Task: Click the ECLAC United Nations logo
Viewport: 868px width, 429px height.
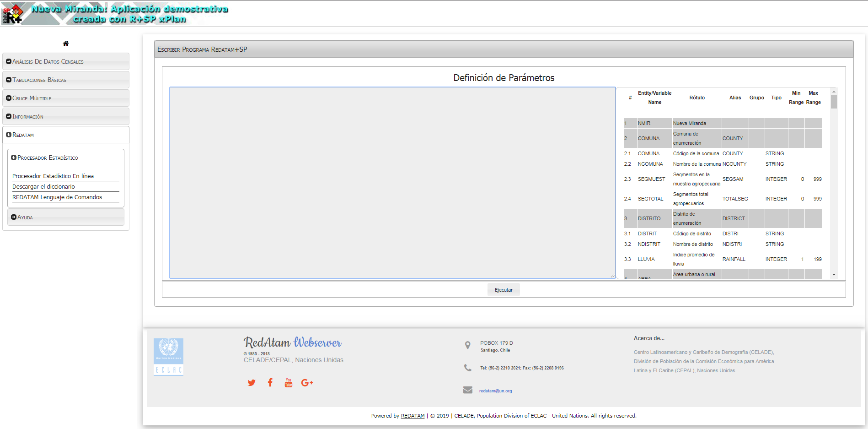Action: (168, 357)
